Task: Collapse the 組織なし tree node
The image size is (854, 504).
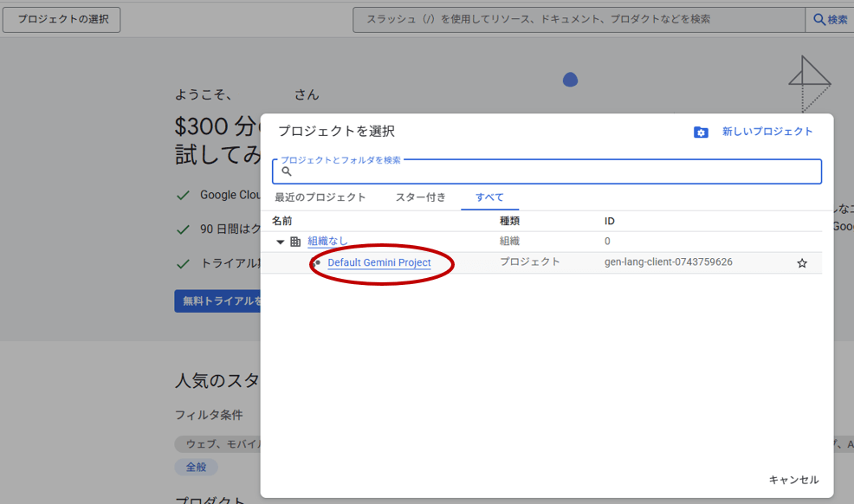Action: (x=280, y=242)
